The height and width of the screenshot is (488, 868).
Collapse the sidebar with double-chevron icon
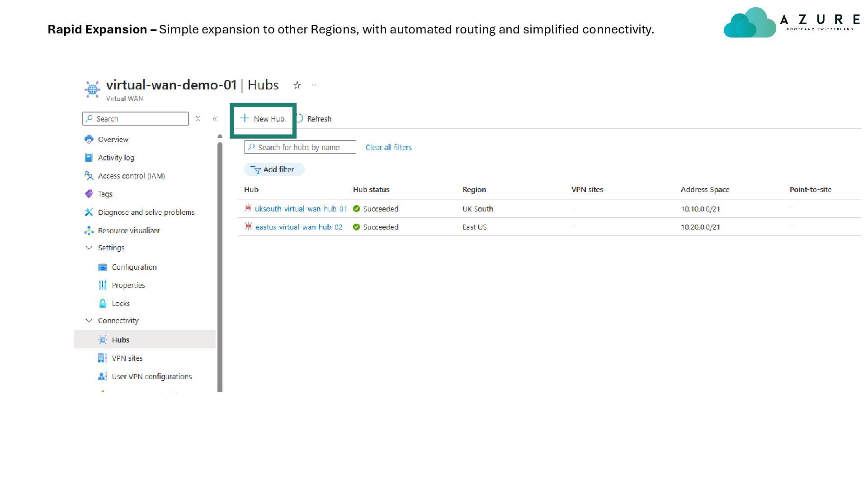[215, 119]
